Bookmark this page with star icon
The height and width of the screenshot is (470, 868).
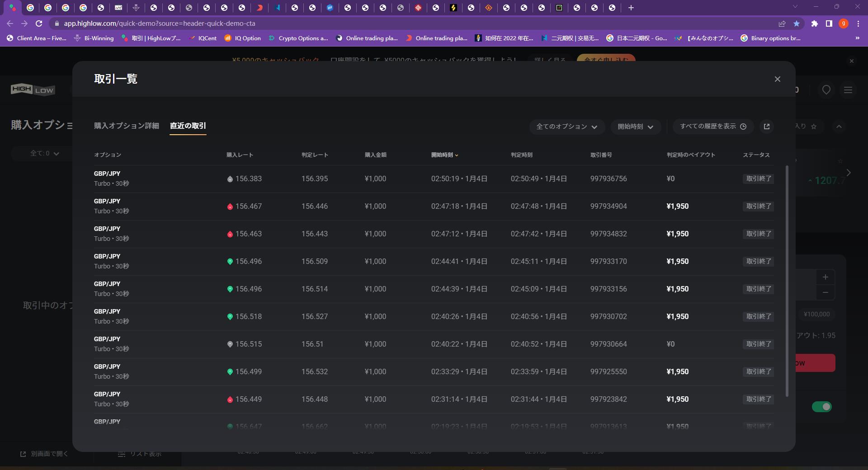click(797, 23)
